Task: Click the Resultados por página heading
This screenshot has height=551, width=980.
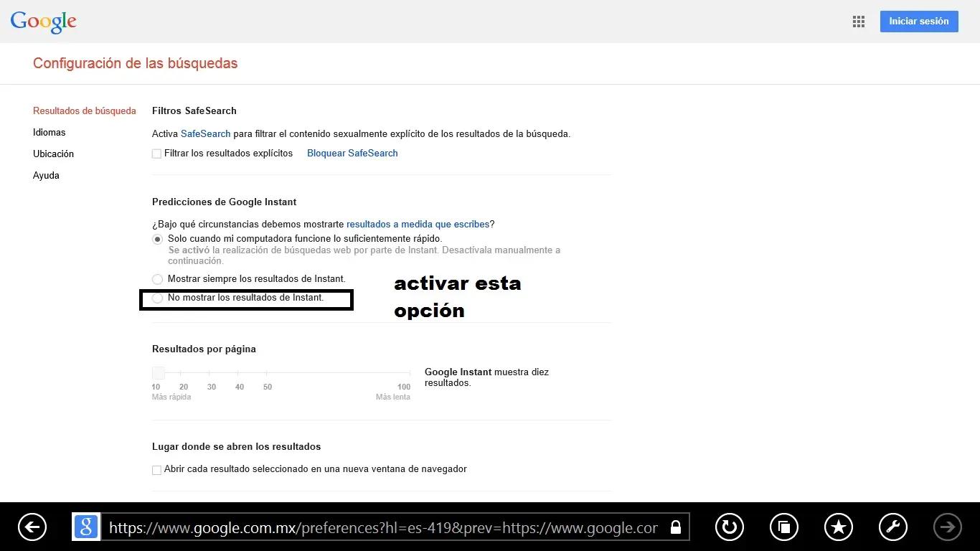Action: 204,349
